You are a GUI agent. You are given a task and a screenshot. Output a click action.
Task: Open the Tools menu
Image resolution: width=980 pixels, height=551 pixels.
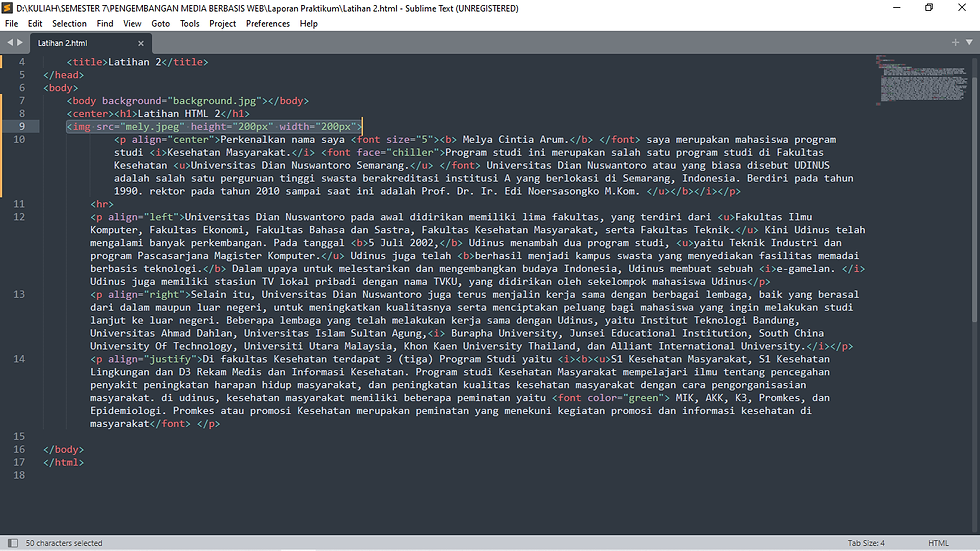[x=189, y=24]
